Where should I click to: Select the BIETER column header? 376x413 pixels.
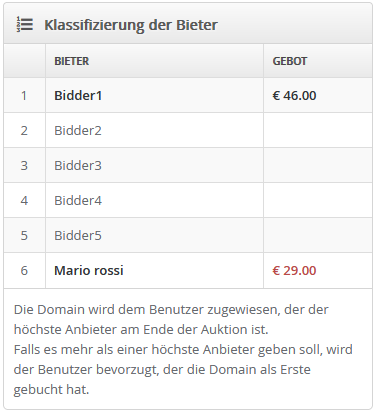[x=72, y=61]
